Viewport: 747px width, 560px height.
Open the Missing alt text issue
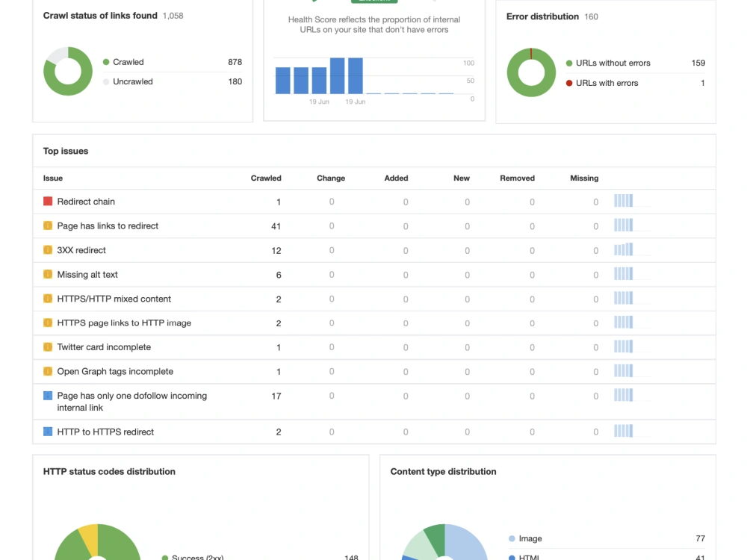(87, 274)
